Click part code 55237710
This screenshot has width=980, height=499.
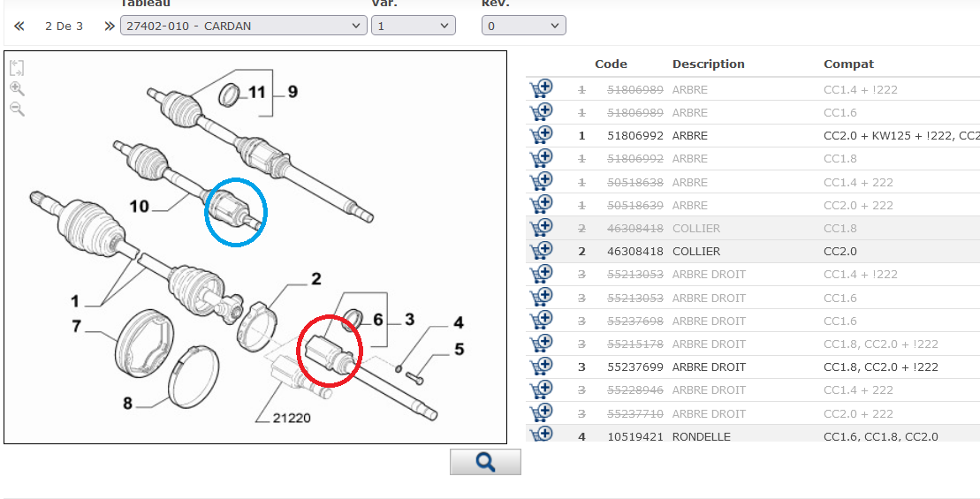[635, 413]
